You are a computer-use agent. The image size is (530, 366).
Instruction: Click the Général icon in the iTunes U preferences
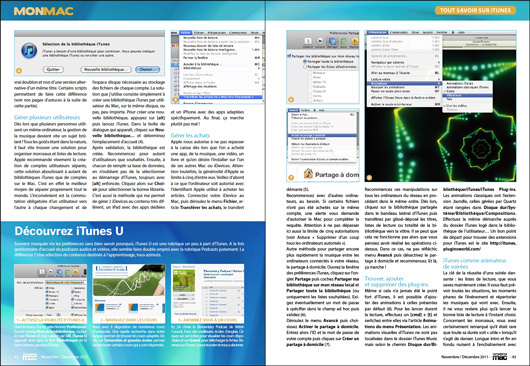42,272
